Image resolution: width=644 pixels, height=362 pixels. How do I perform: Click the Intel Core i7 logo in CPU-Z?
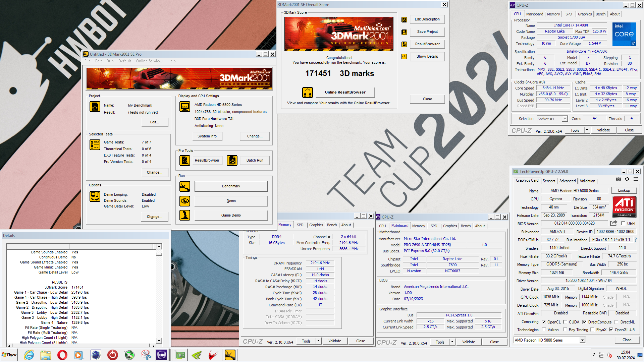[x=624, y=34]
